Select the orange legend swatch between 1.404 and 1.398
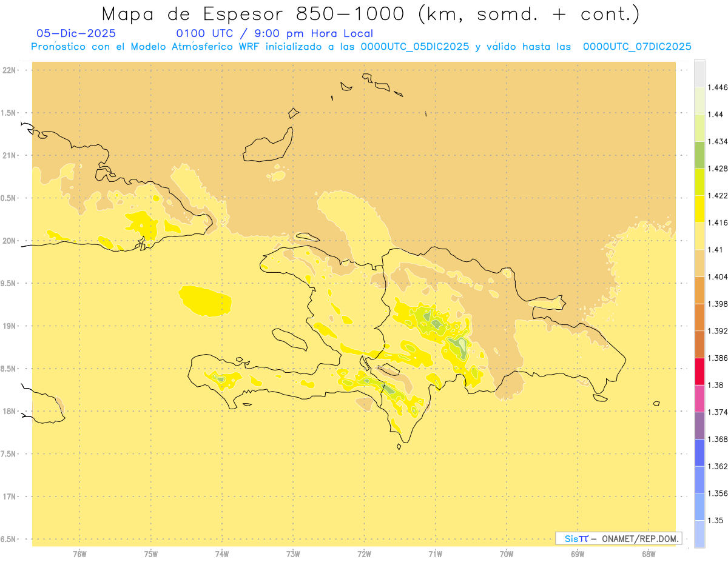The width and height of the screenshot is (728, 562). 699,290
